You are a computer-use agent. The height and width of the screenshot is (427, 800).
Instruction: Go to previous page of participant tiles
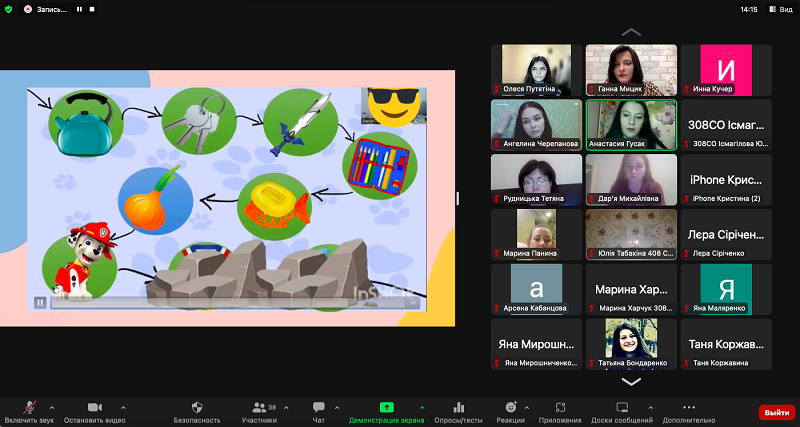click(x=631, y=32)
